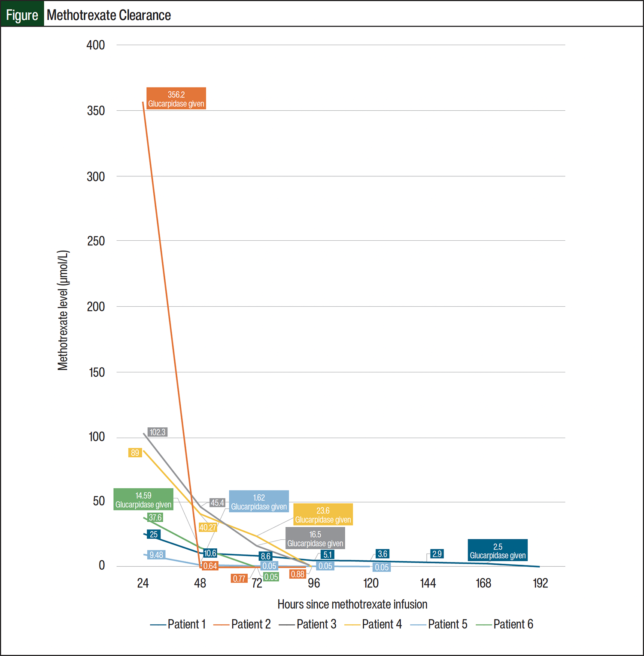
Task: Click the light blue 1.62 Glucarpidase label
Action: 259,502
